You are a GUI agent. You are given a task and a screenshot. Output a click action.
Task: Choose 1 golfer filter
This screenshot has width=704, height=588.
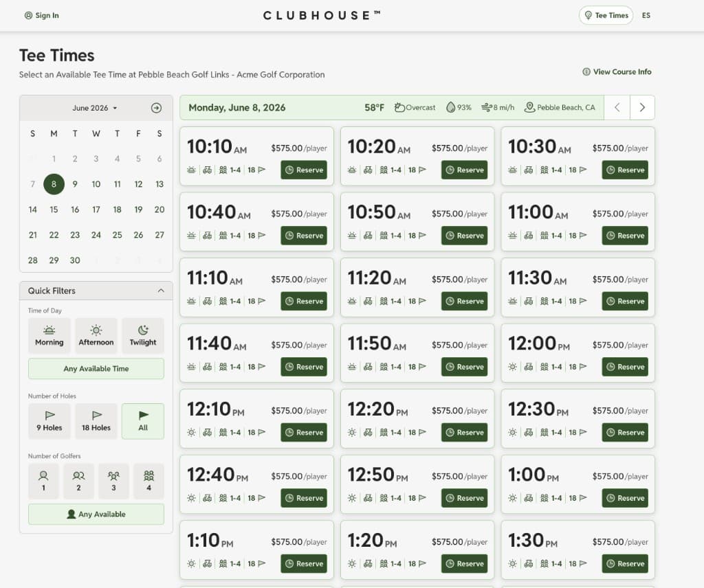tap(43, 481)
